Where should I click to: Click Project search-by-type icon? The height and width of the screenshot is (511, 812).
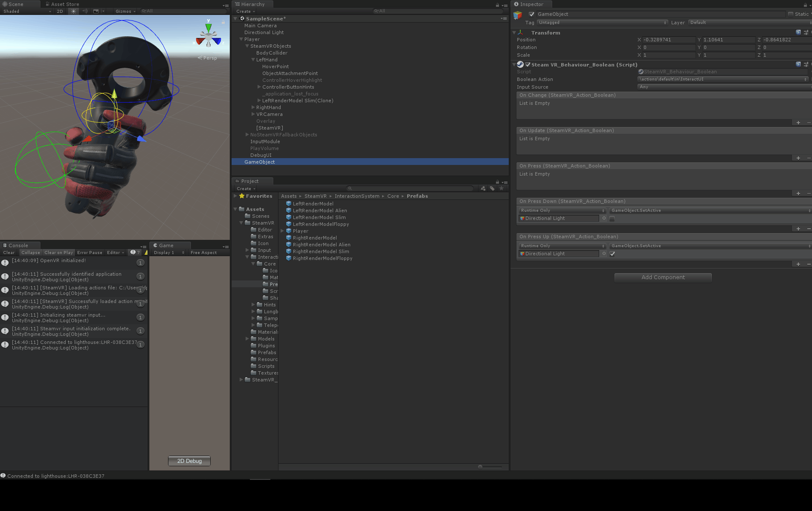coord(483,188)
